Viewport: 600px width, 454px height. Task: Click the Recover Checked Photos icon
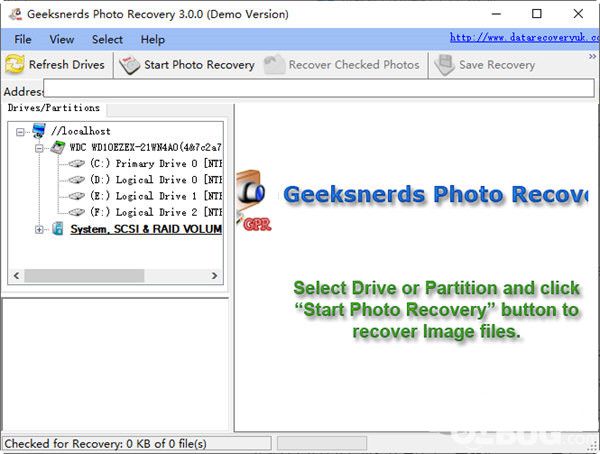coord(275,64)
